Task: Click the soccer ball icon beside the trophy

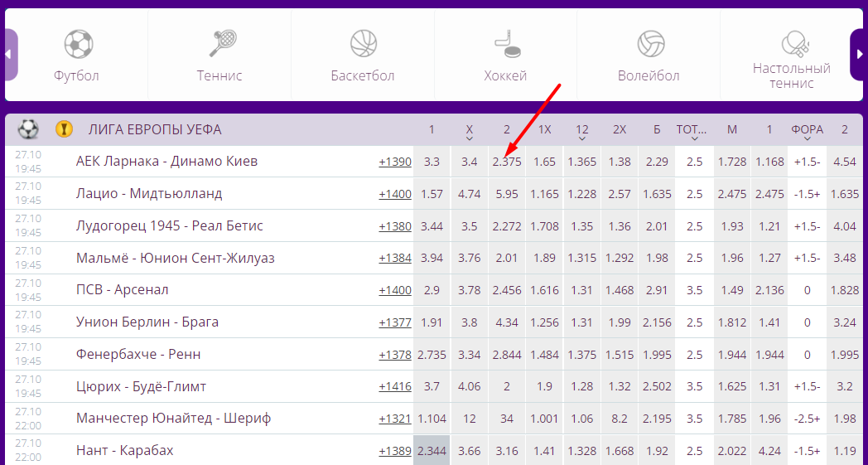Action: pos(29,129)
